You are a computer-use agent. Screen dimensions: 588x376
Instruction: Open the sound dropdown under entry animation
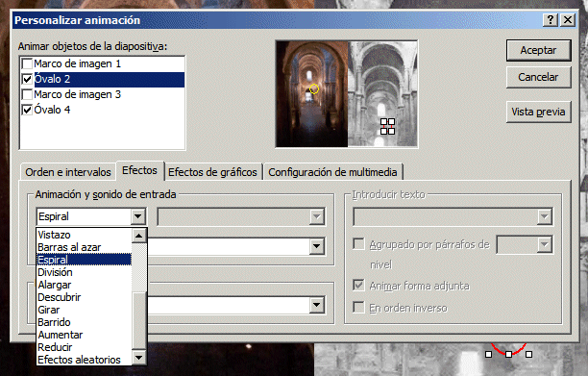pyautogui.click(x=317, y=246)
